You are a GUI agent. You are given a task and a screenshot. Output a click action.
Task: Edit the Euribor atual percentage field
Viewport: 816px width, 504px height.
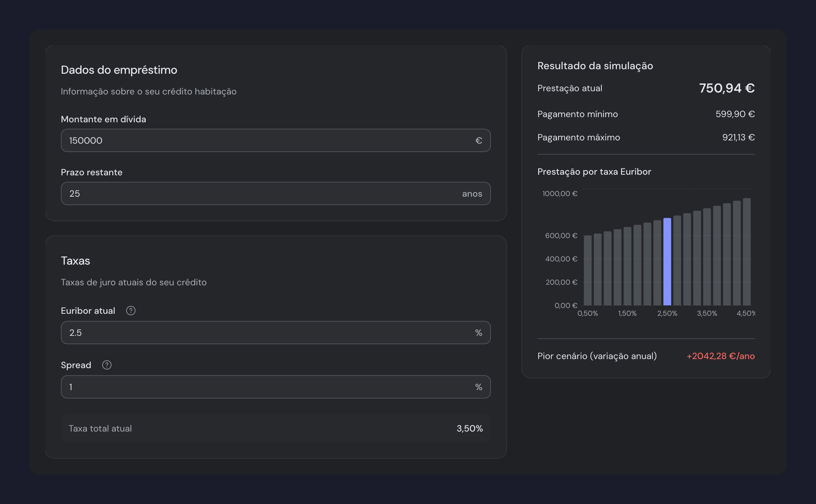[x=276, y=332]
